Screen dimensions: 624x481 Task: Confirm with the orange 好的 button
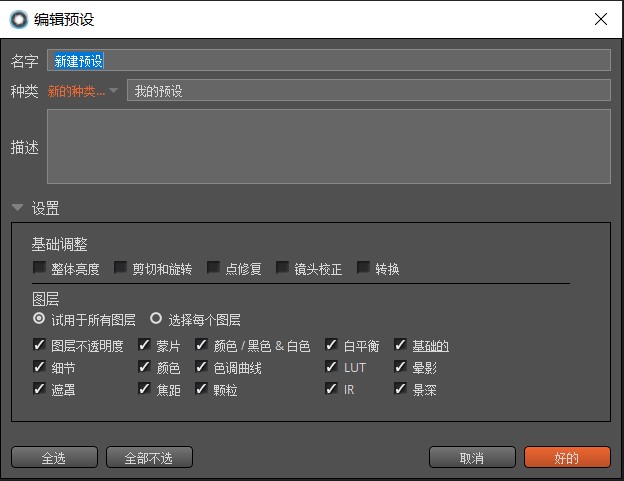click(567, 457)
